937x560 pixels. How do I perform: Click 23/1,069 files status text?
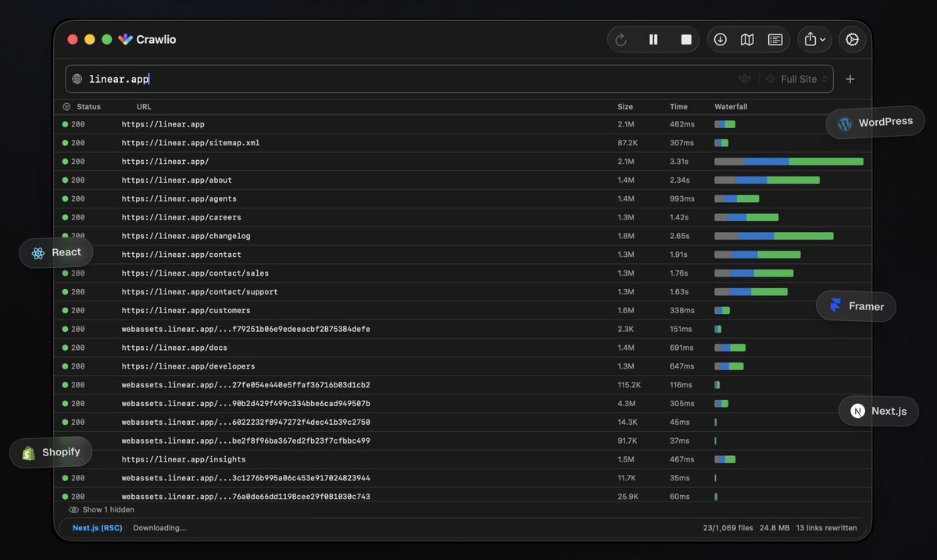click(x=728, y=528)
